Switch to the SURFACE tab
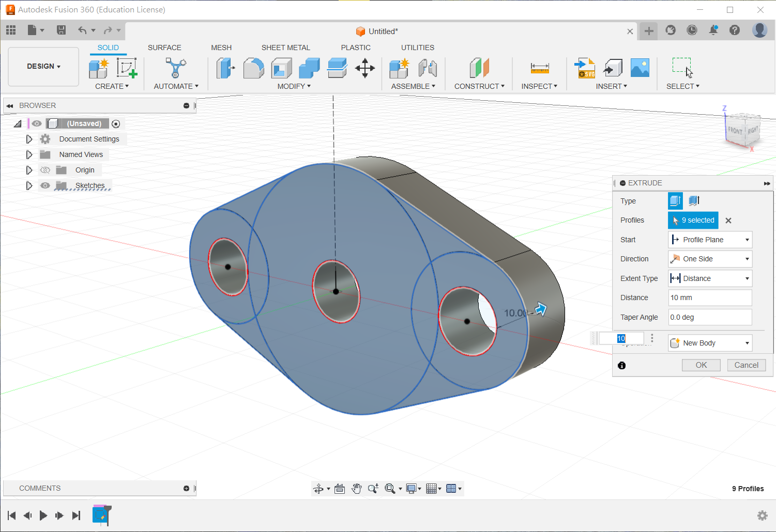The width and height of the screenshot is (776, 532). tap(164, 48)
